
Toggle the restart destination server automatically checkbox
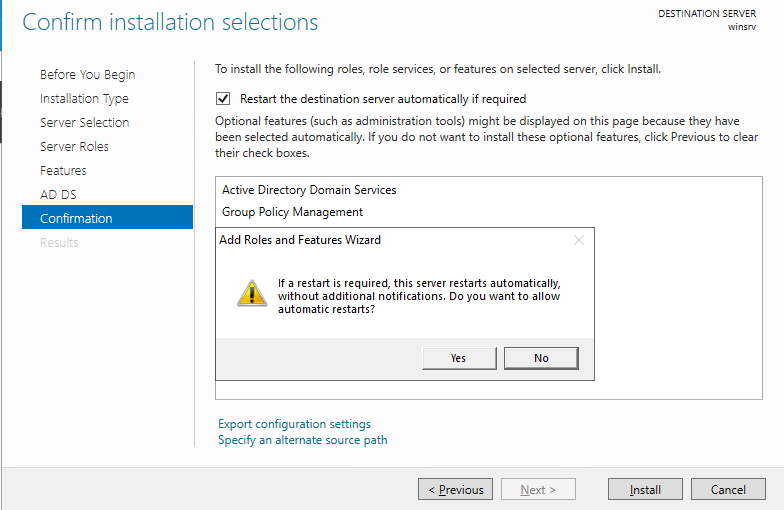[223, 99]
